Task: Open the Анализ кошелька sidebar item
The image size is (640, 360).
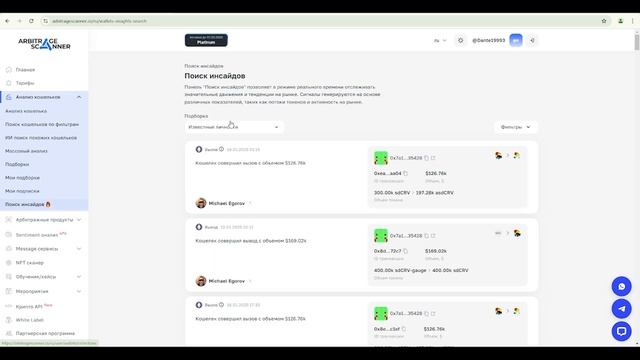Action: click(x=26, y=111)
